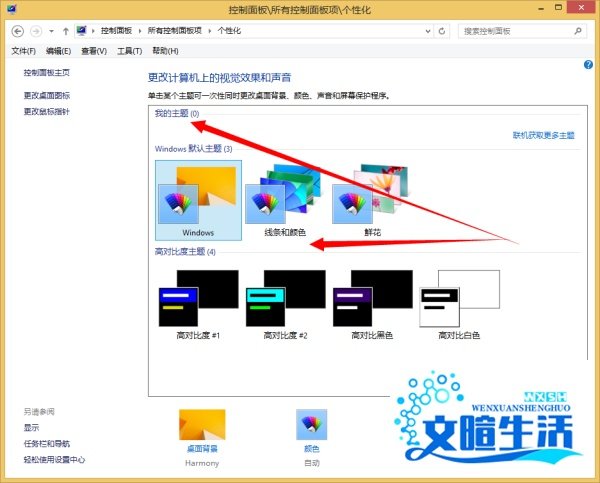
Task: Click the 我的主题 (0) group header
Action: click(x=177, y=113)
